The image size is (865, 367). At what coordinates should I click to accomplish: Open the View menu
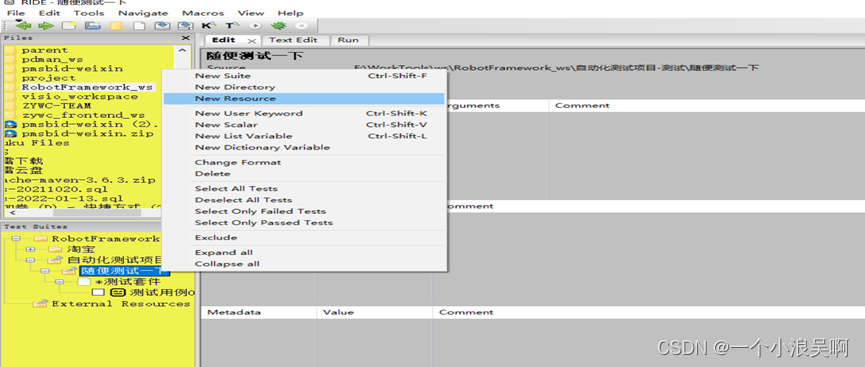[251, 13]
